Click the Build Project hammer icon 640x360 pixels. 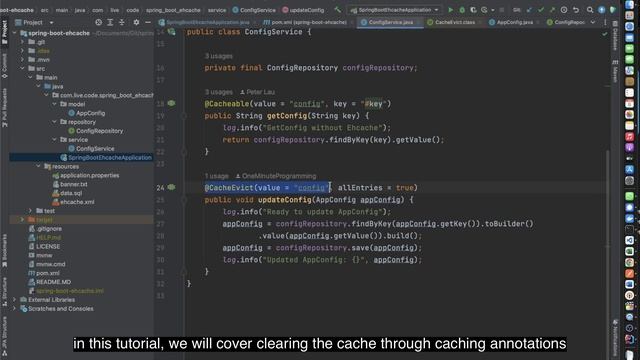point(338,10)
